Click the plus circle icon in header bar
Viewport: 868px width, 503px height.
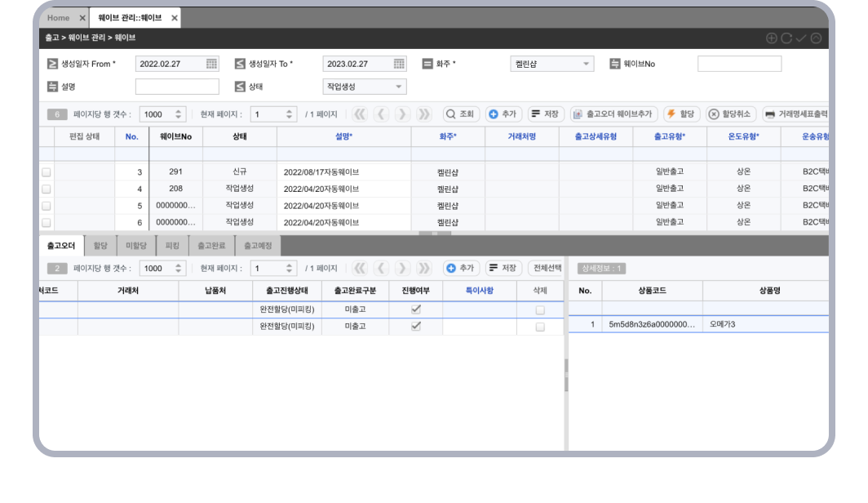772,38
